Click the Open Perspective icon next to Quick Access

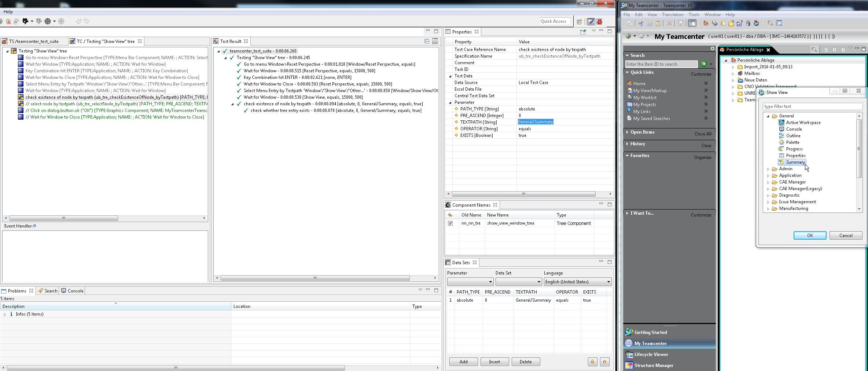pyautogui.click(x=580, y=22)
